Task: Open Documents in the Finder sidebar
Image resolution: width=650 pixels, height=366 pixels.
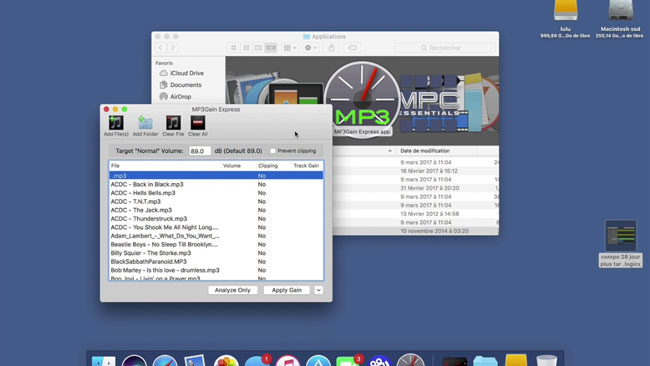Action: point(181,85)
